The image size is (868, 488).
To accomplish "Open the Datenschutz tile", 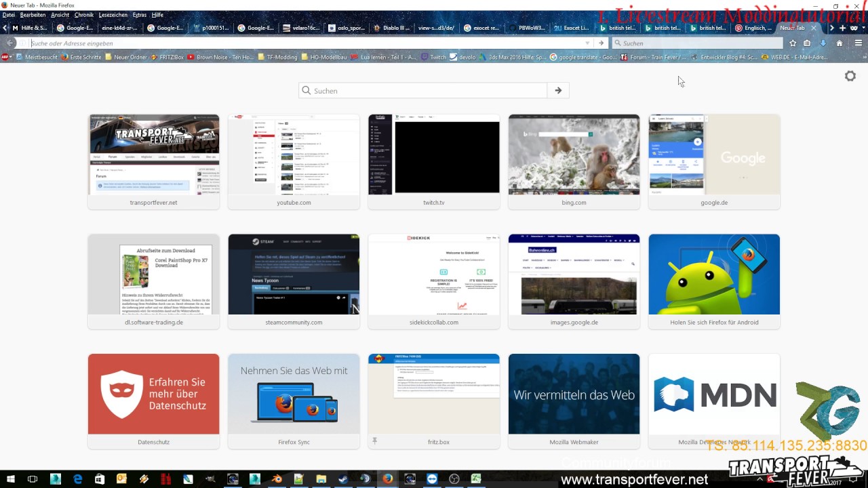I will (x=154, y=401).
